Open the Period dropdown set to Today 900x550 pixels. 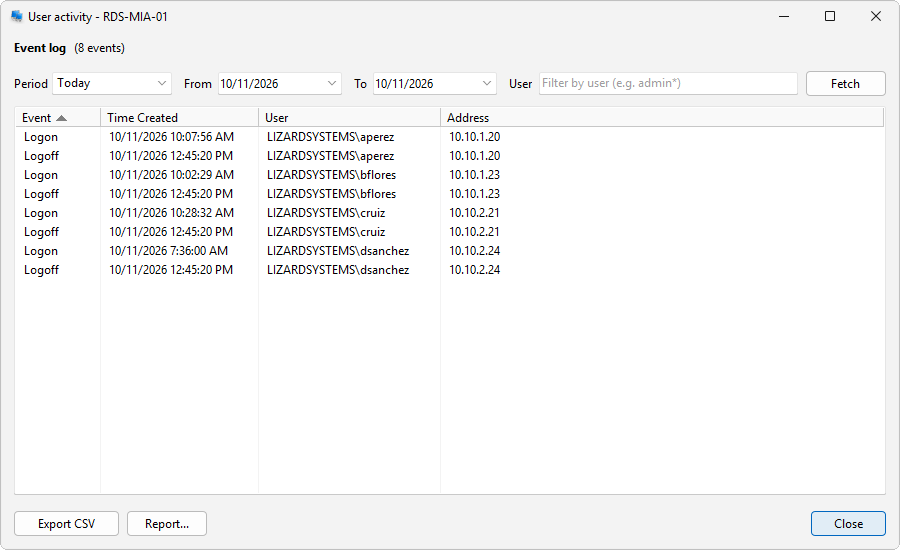[112, 83]
